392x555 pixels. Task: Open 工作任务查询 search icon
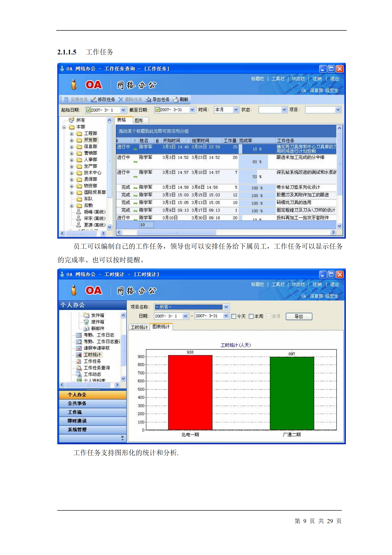79,368
